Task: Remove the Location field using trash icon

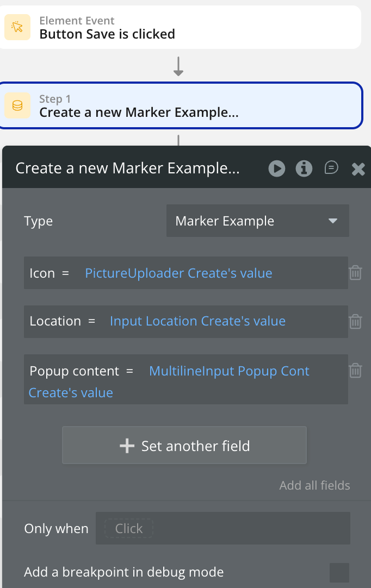Action: (x=355, y=321)
